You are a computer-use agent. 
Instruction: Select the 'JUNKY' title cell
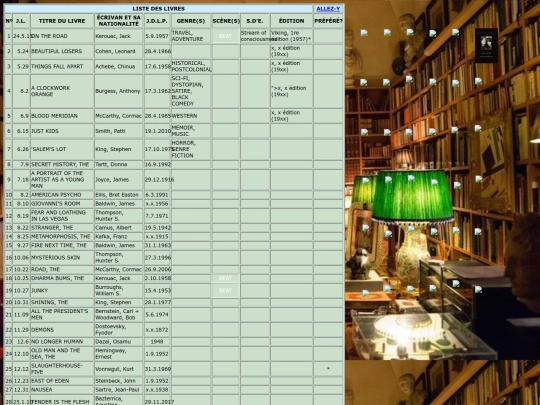click(62, 290)
